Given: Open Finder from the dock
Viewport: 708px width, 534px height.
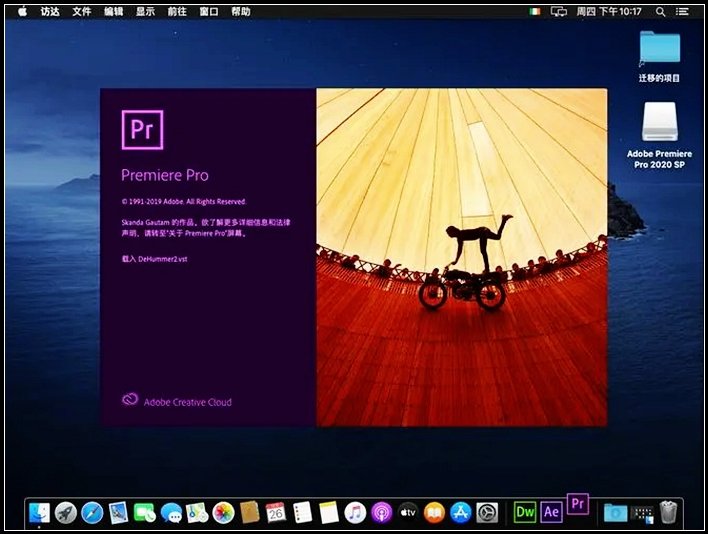Looking at the screenshot, I should pos(40,513).
